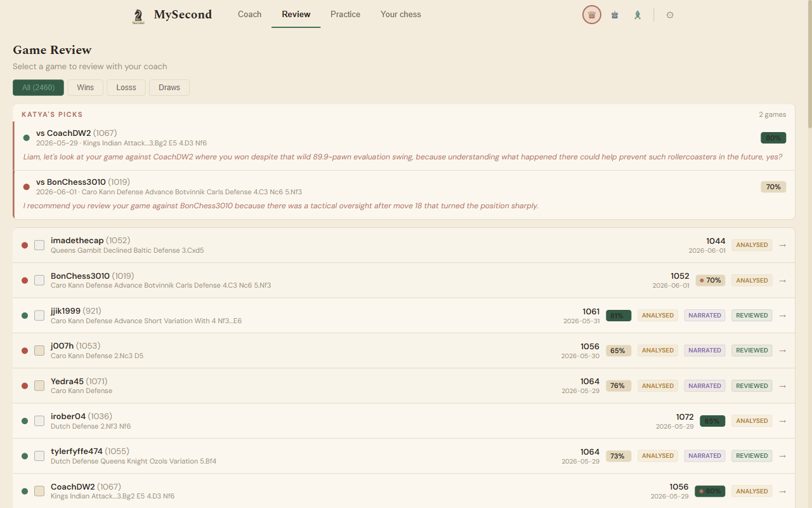Show only Losss games

[x=126, y=88]
